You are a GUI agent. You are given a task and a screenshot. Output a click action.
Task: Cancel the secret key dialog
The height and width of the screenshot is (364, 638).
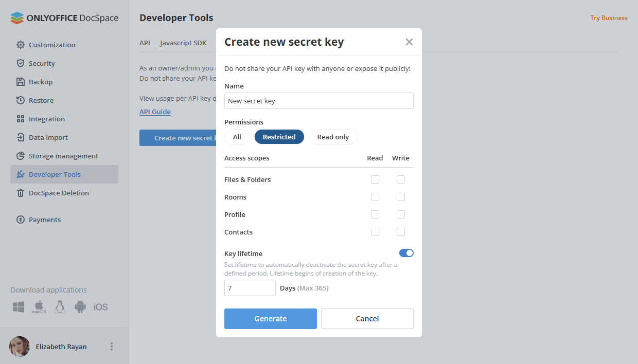click(367, 319)
